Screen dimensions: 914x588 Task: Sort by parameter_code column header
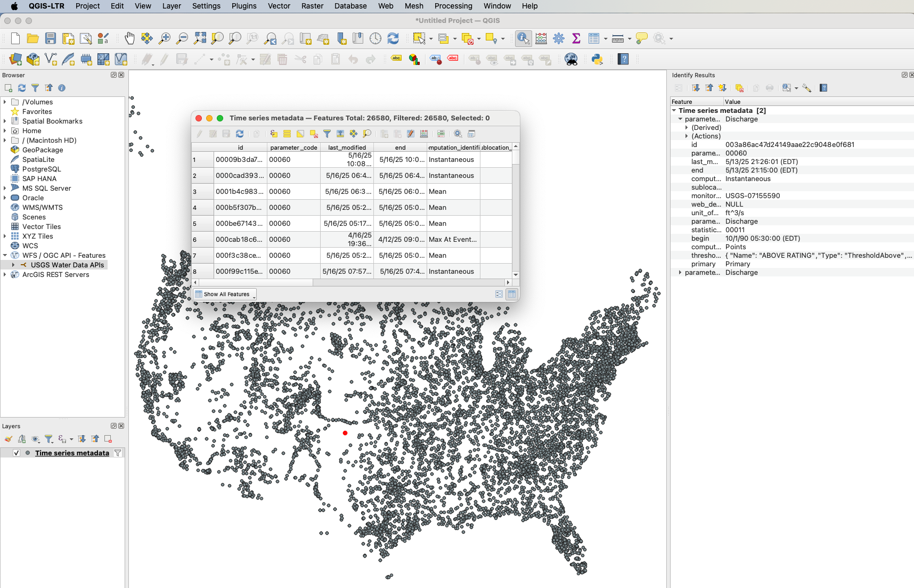(293, 148)
